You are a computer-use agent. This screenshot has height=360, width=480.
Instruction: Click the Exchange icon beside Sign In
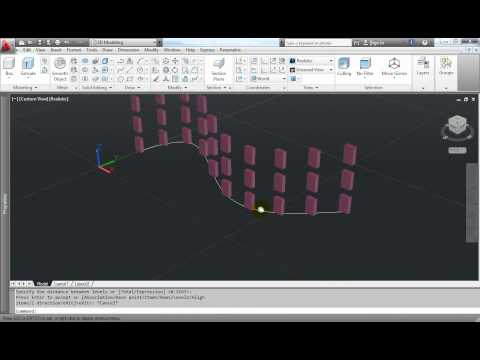point(412,43)
